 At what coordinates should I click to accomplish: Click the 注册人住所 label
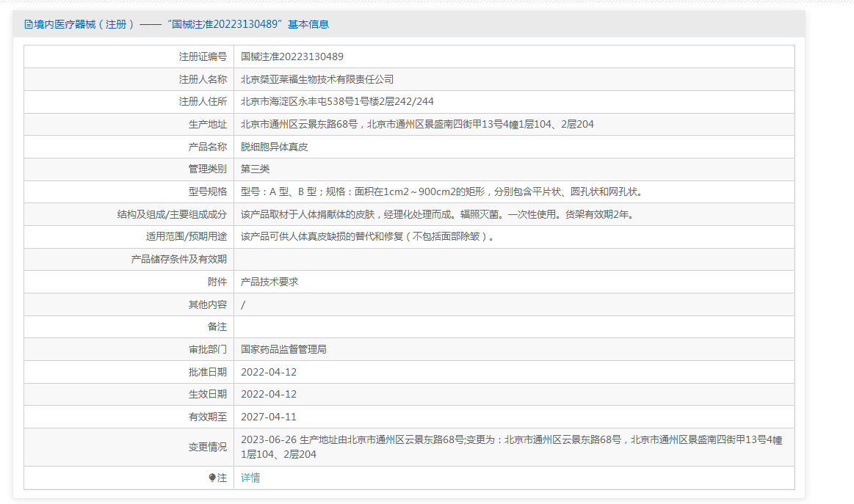coord(203,102)
